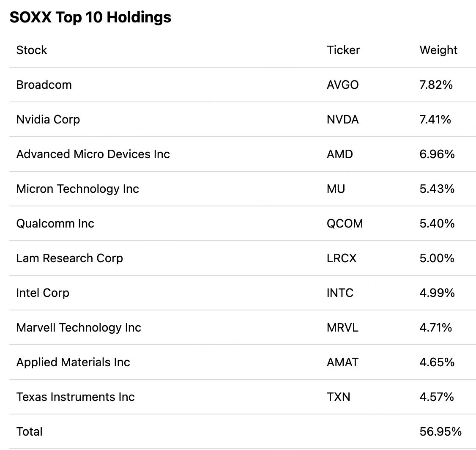The width and height of the screenshot is (476, 450).
Task: Click Texas Instruments Inc
Action: click(76, 397)
